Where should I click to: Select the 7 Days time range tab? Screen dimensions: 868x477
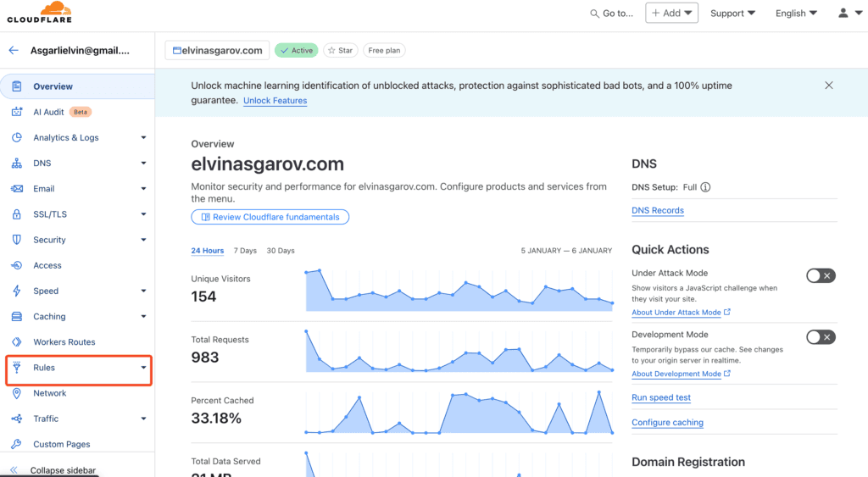pyautogui.click(x=245, y=251)
